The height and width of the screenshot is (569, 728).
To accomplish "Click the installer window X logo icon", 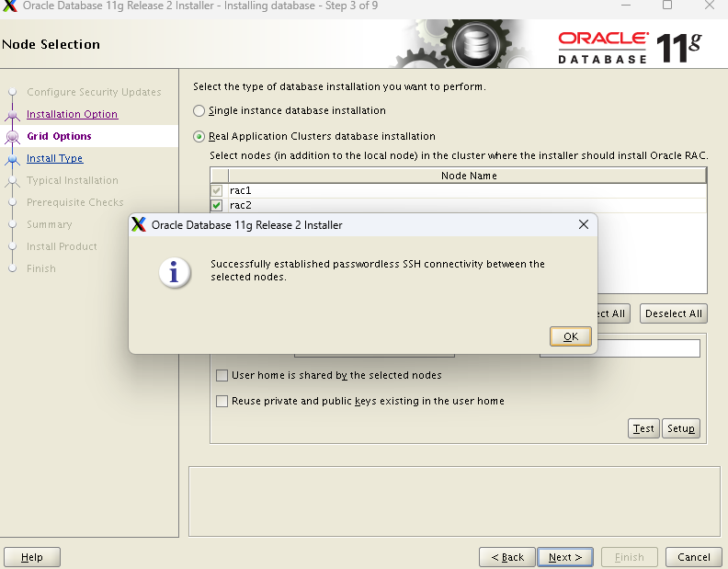I will click(9, 6).
